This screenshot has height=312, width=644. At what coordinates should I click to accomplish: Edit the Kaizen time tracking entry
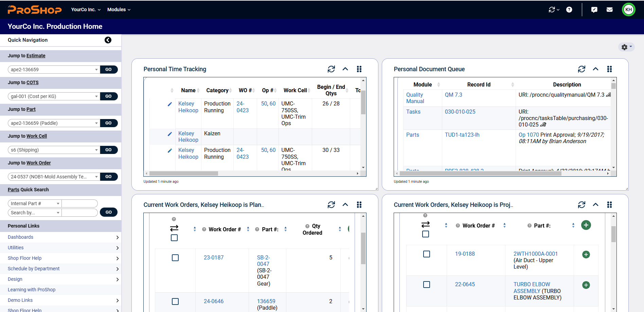170,134
